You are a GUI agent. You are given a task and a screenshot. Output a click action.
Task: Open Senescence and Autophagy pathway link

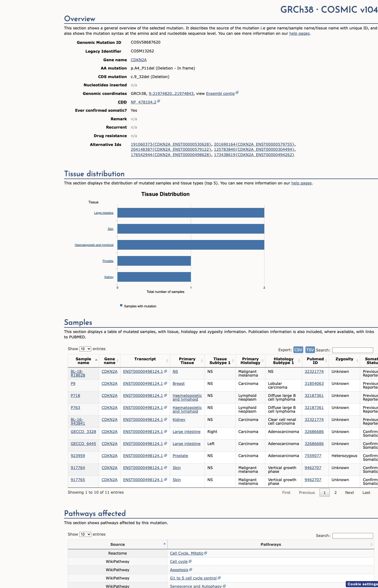tap(196, 586)
